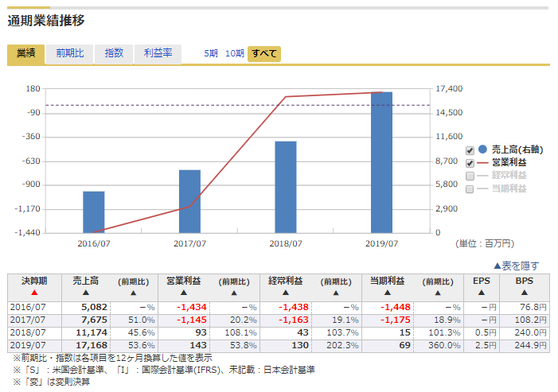Image resolution: width=558 pixels, height=392 pixels.
Task: Sort by EPS column arrow
Action: (482, 293)
